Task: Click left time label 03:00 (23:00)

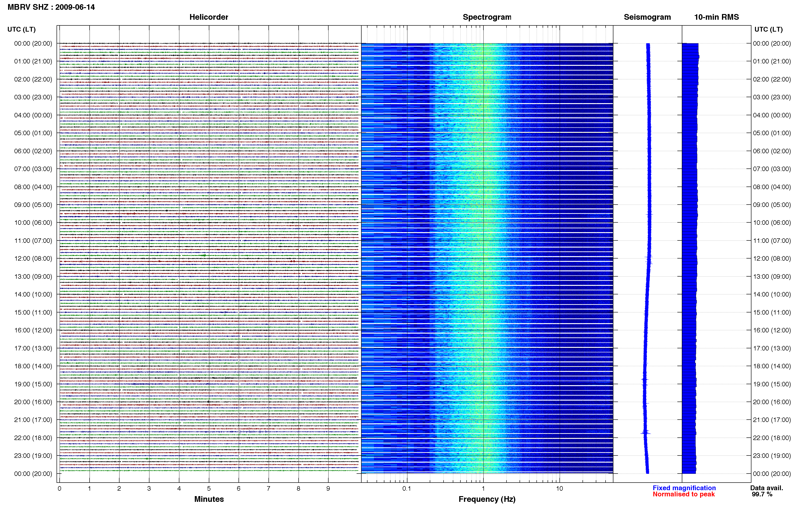Action: coord(33,97)
